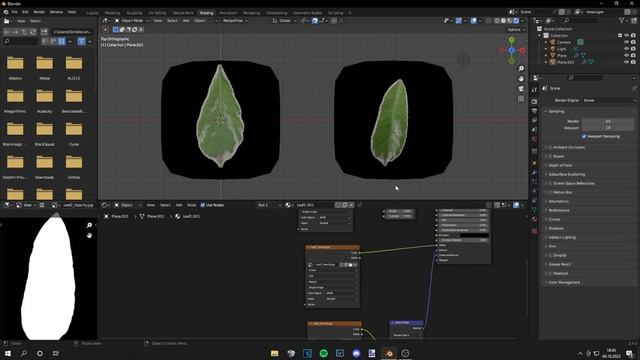Open File Explorer from the taskbar
This screenshot has height=360, width=640.
click(274, 353)
